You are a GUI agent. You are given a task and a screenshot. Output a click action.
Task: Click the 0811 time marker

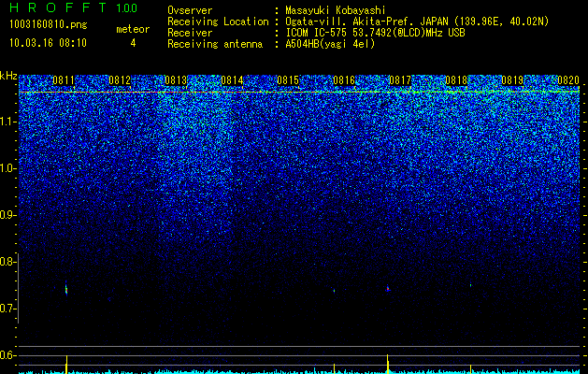(x=64, y=80)
